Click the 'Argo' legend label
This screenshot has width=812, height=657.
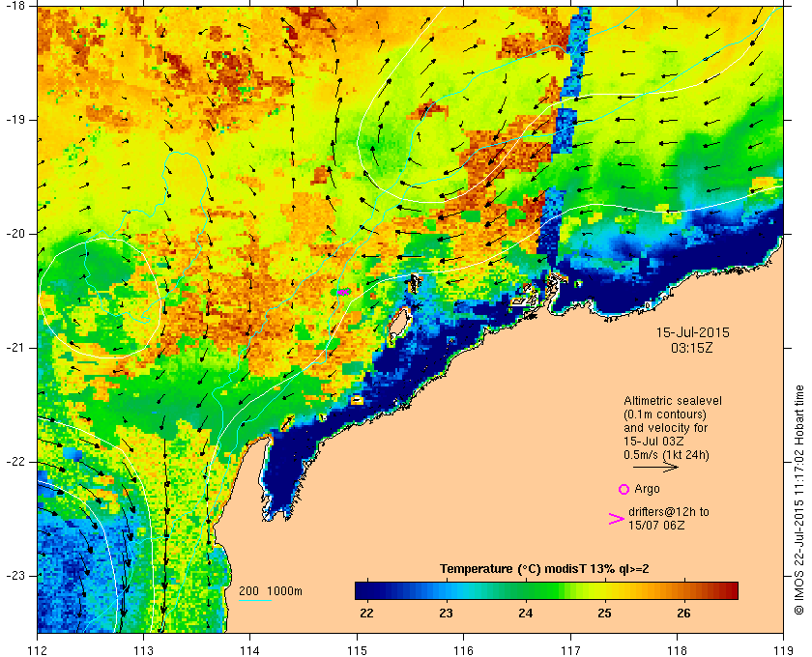click(x=647, y=489)
